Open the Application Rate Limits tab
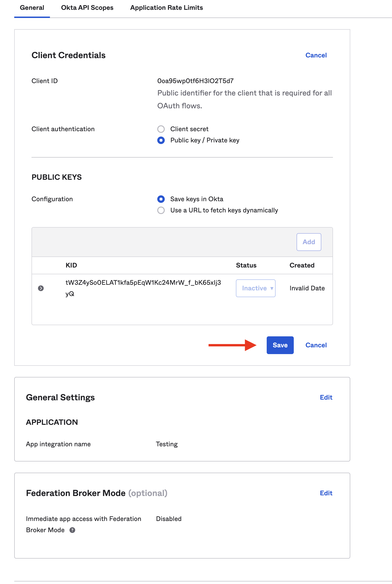Image resolution: width=392 pixels, height=584 pixels. click(167, 8)
